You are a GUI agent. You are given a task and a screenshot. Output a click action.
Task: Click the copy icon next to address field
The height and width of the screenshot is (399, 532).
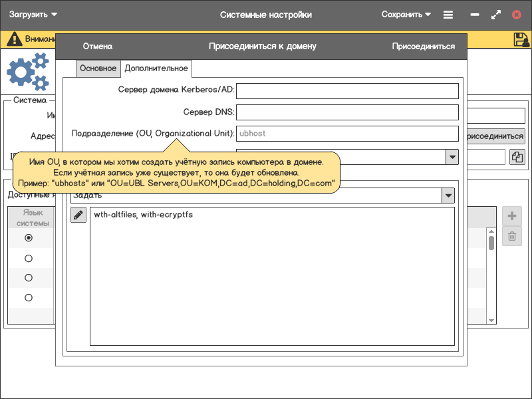517,157
